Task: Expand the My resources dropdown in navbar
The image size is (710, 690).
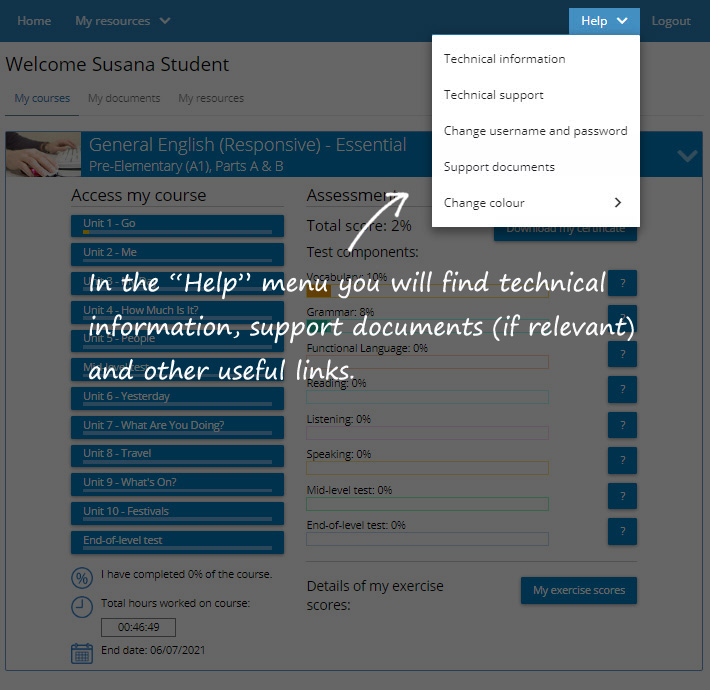Action: pyautogui.click(x=122, y=21)
